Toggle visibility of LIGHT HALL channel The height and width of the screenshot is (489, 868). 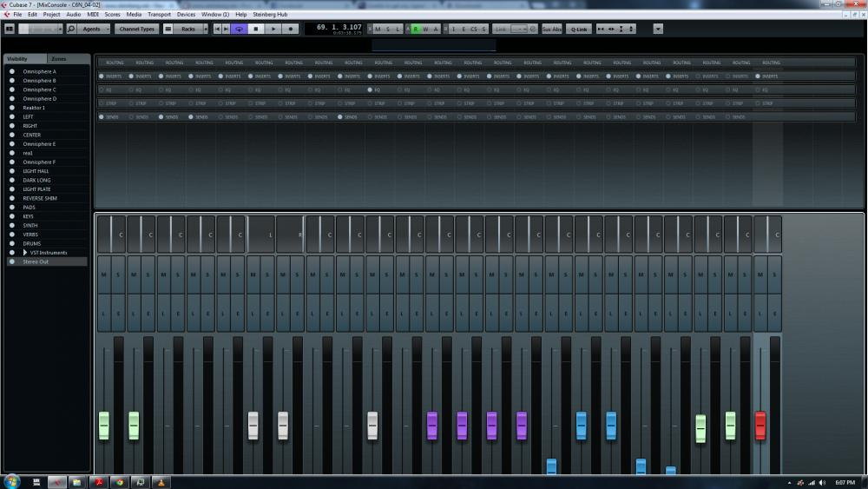tap(12, 171)
